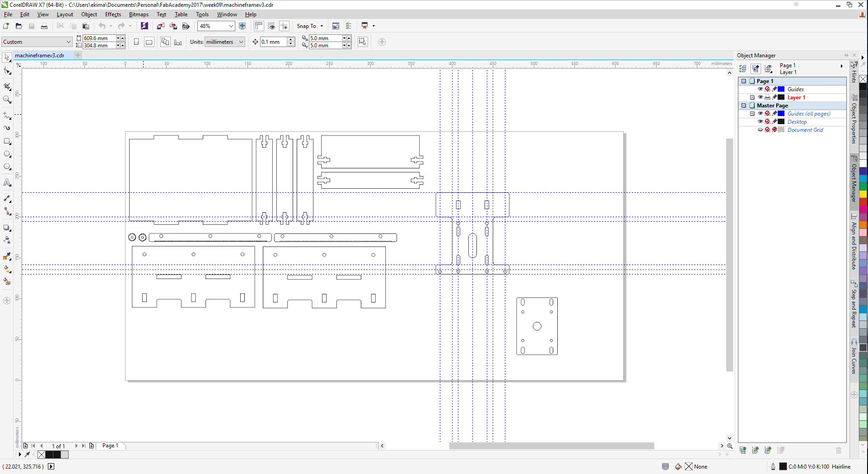Select the Transparency tool
868x474 pixels.
7,240
